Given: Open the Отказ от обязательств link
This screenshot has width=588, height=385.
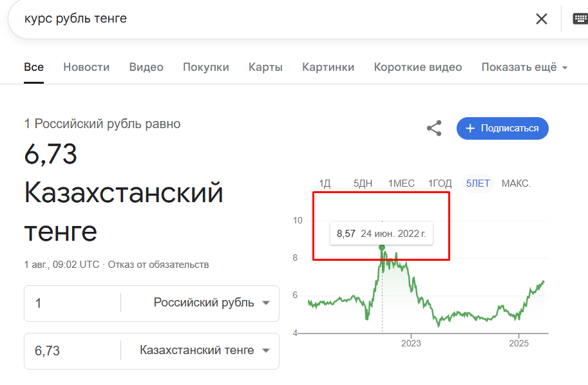Looking at the screenshot, I should coord(158,265).
